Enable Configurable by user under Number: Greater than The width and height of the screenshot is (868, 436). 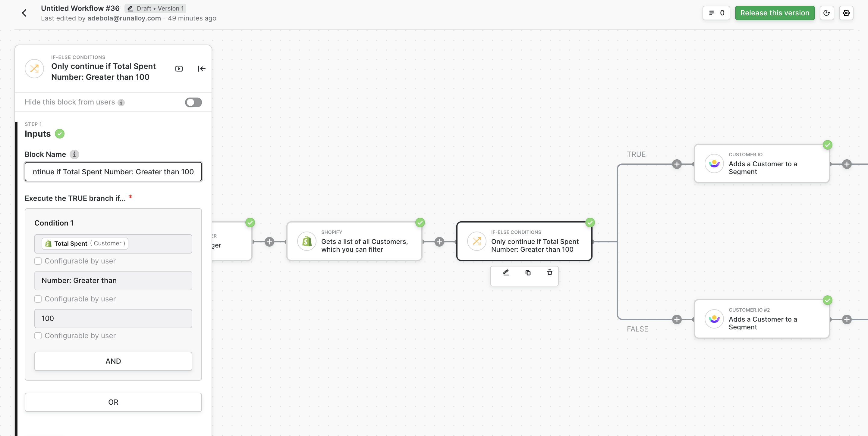(x=38, y=299)
